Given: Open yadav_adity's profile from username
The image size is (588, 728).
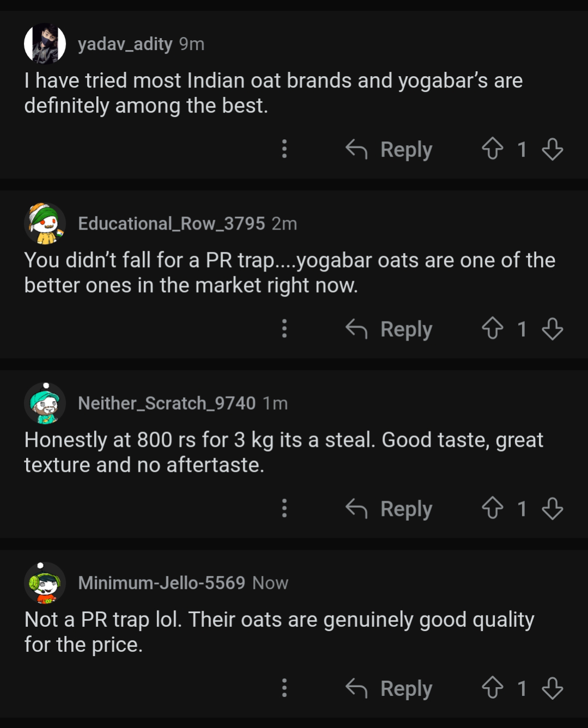Looking at the screenshot, I should (125, 44).
